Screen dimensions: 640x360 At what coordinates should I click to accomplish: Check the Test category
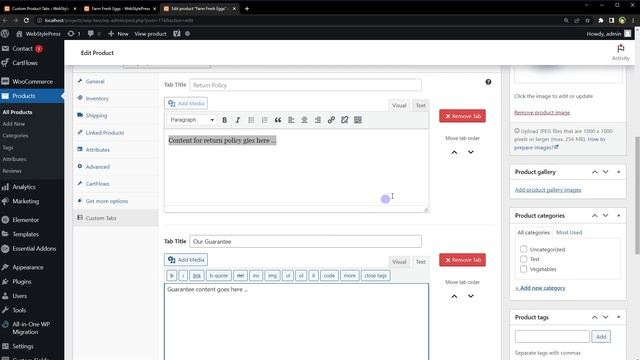523,259
